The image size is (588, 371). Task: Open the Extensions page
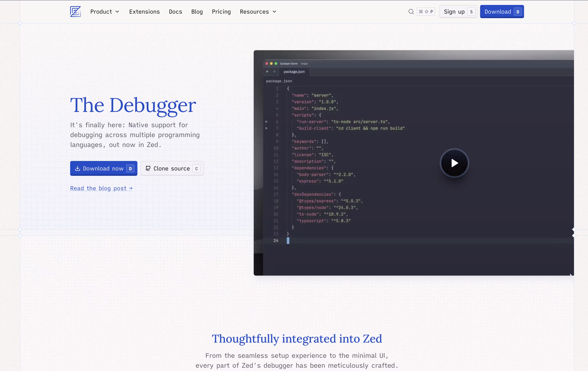tap(144, 12)
